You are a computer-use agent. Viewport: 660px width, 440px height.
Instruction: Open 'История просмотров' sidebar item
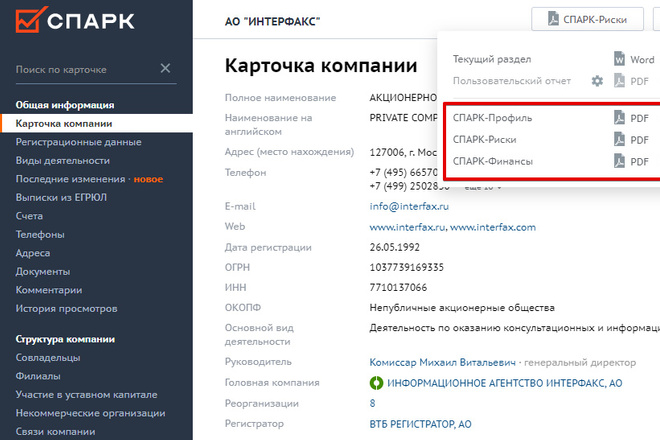[66, 309]
